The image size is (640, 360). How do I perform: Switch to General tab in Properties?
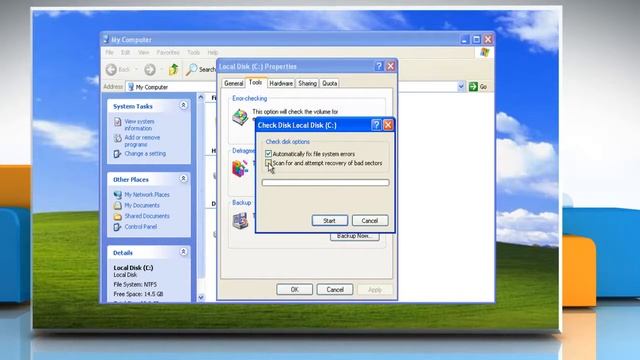tap(233, 83)
